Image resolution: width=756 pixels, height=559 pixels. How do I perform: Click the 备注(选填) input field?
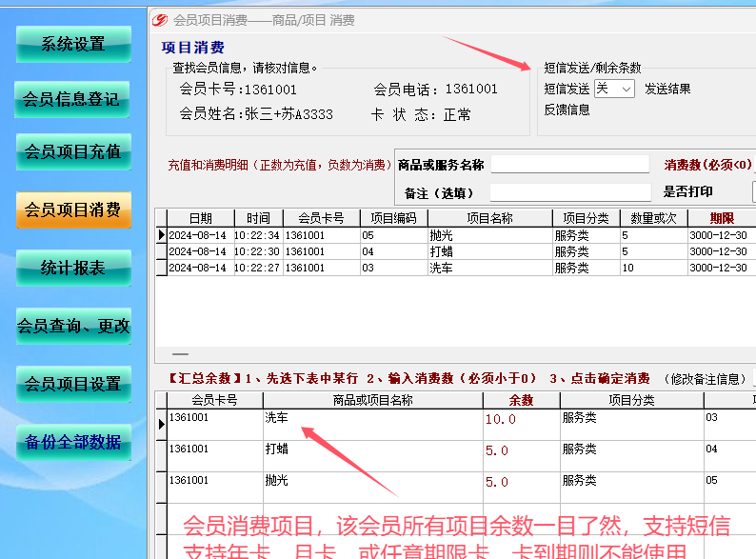(570, 192)
